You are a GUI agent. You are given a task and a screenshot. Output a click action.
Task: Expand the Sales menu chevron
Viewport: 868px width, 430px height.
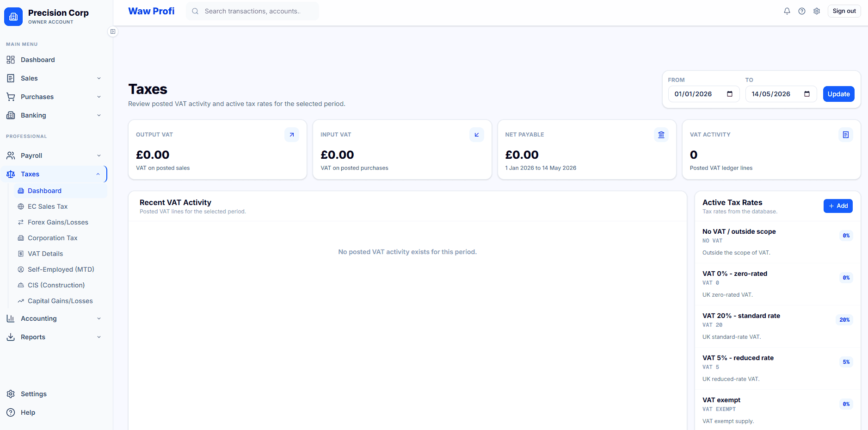point(99,78)
